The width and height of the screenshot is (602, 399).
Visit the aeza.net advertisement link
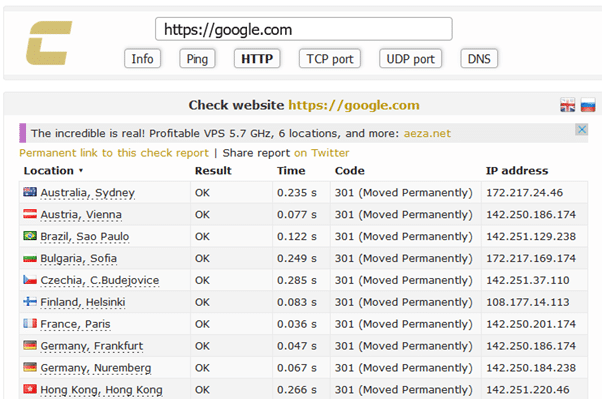(427, 133)
